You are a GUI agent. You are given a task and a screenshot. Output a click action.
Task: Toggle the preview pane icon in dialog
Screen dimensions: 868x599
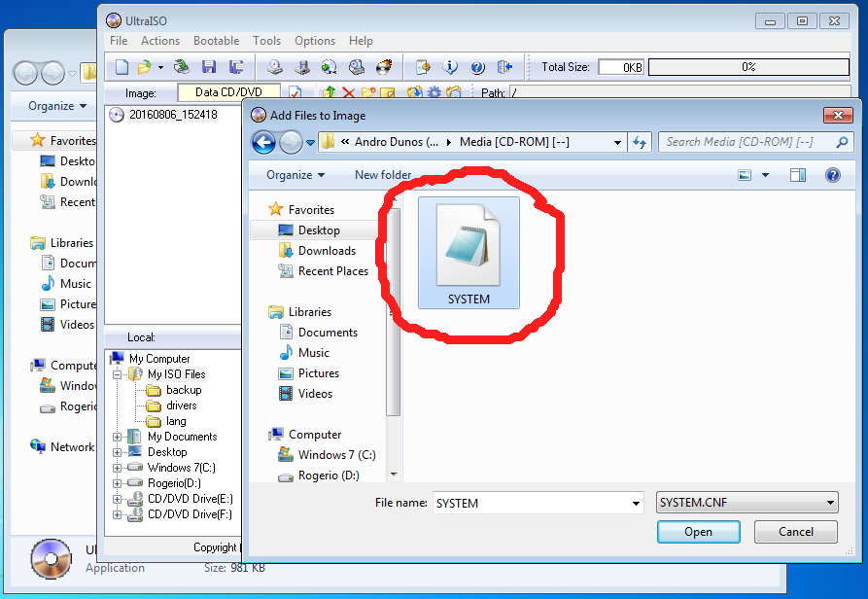coord(798,175)
